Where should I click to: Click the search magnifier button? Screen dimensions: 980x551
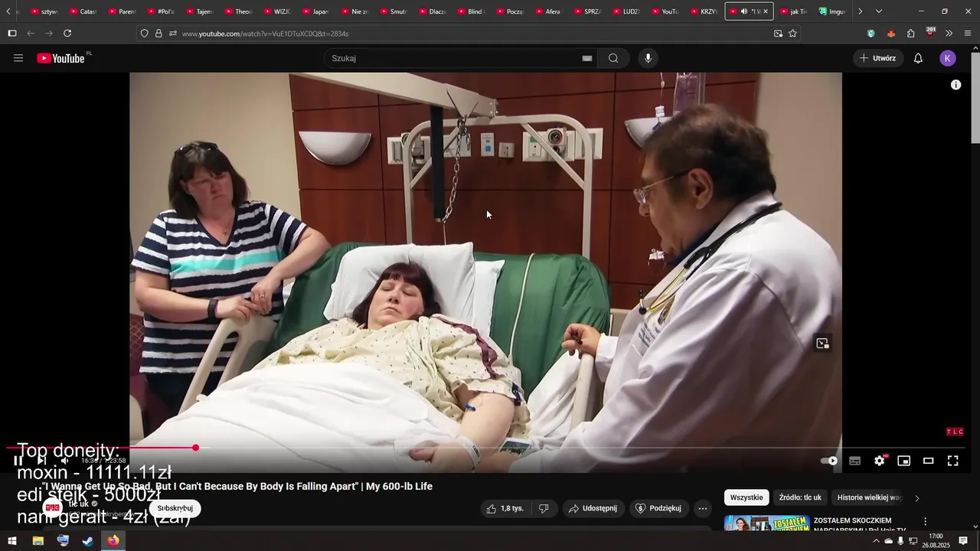coord(613,58)
